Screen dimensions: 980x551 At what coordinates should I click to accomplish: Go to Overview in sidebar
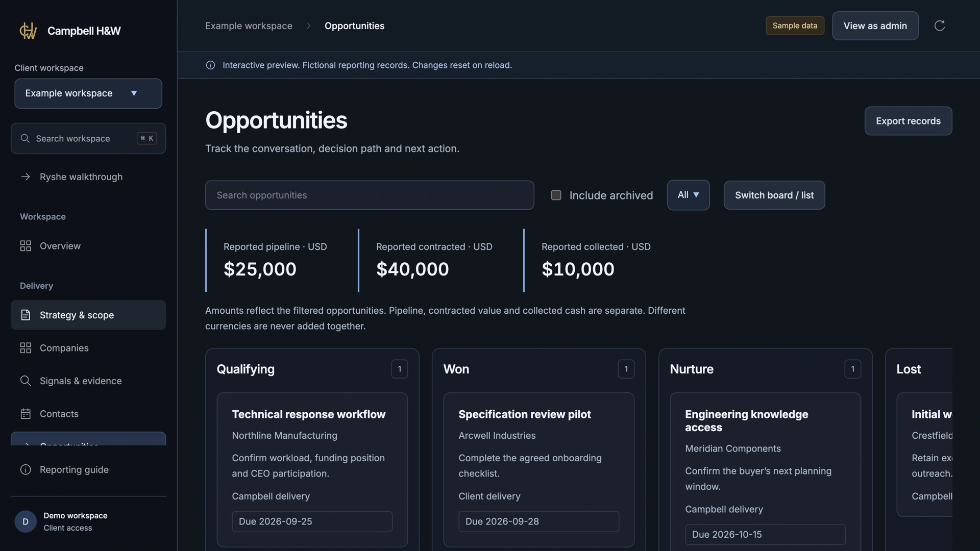pyautogui.click(x=88, y=246)
